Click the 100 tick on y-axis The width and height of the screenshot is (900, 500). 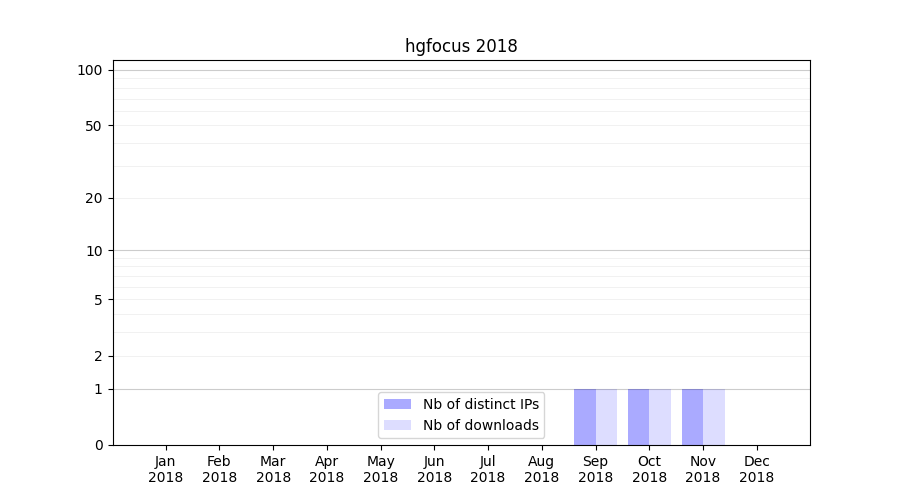click(90, 70)
